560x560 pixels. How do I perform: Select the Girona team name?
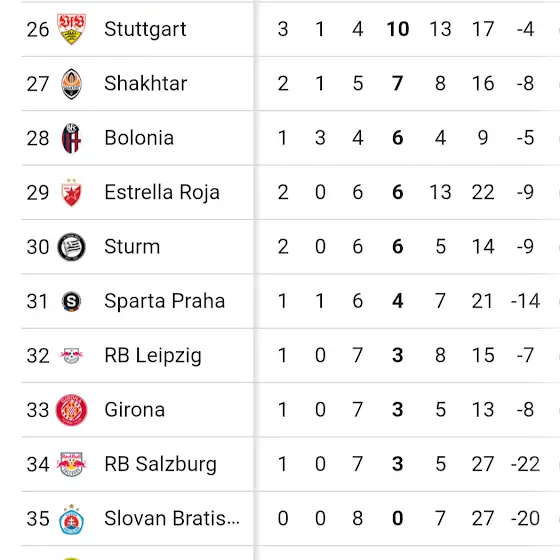pos(135,410)
